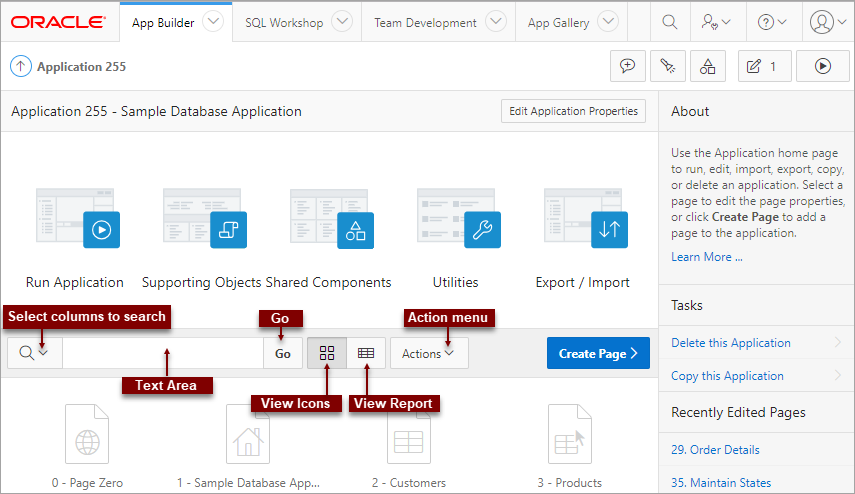855x494 pixels.
Task: Open page 1 - Sample Database App icon
Action: point(248,435)
